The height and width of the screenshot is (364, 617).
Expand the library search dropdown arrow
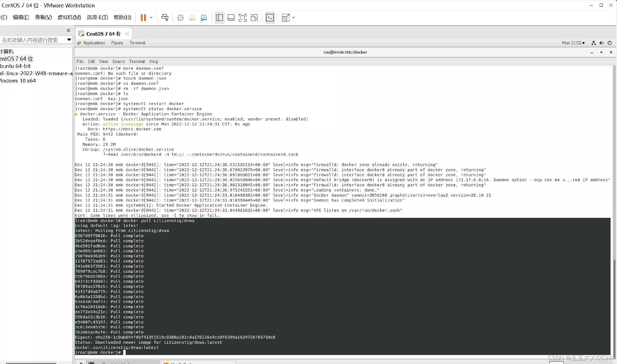click(69, 40)
